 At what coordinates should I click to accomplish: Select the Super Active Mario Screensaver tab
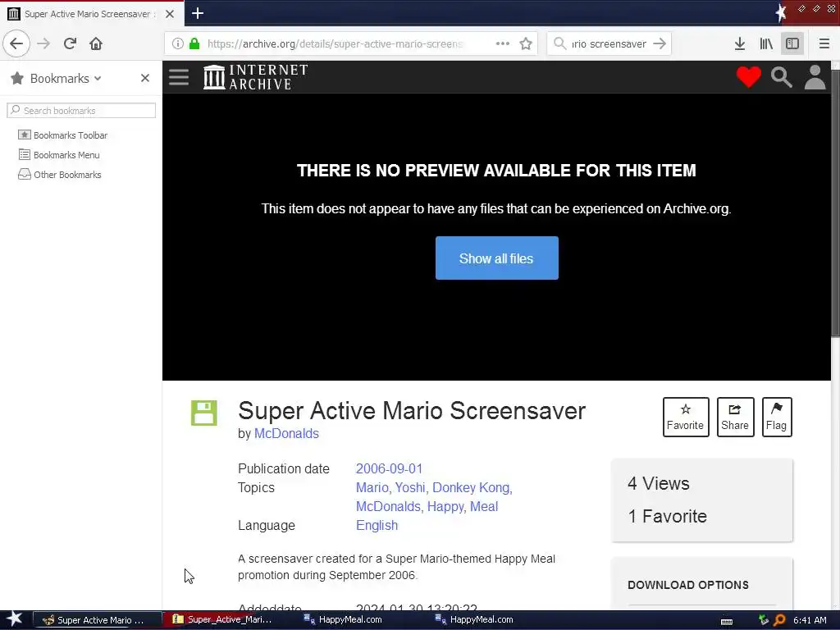pos(89,14)
